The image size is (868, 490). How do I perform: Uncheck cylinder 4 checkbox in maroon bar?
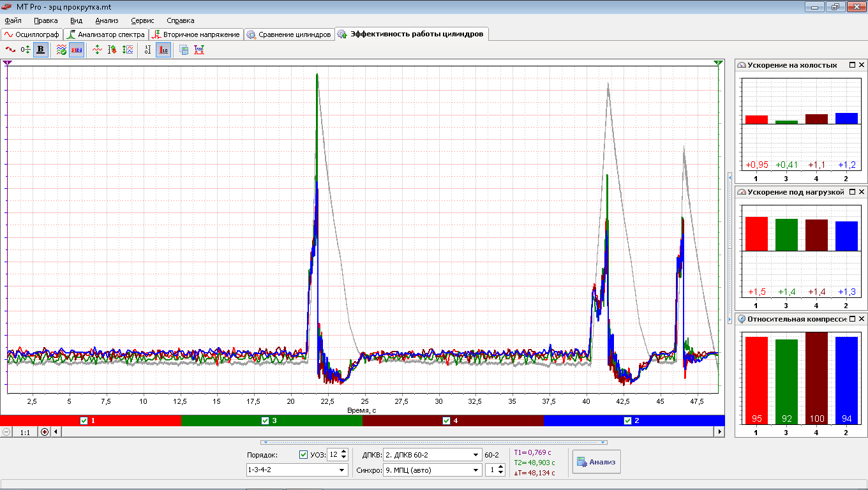[x=446, y=420]
